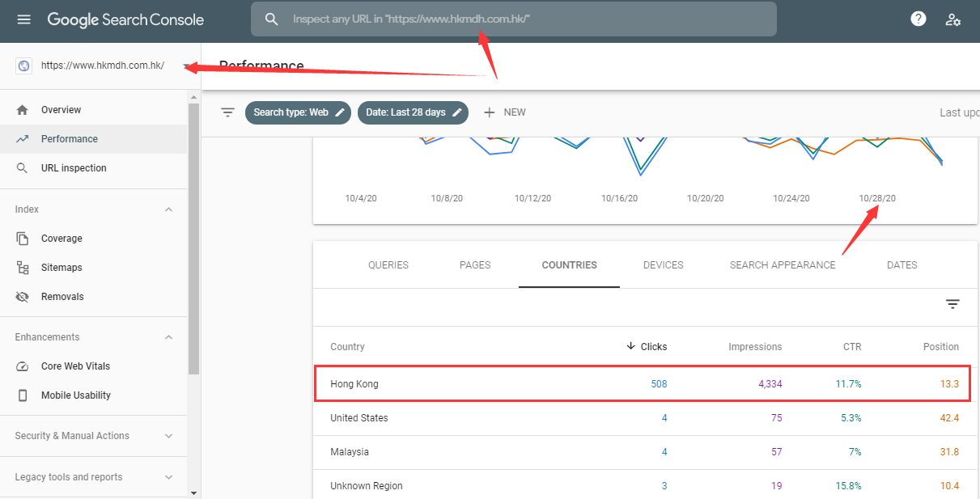Expand Security & Manual Actions section
The image size is (980, 499).
point(168,436)
